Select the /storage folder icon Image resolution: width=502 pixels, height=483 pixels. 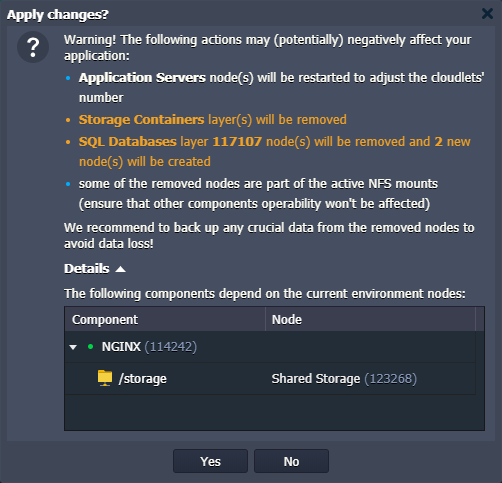tap(105, 378)
